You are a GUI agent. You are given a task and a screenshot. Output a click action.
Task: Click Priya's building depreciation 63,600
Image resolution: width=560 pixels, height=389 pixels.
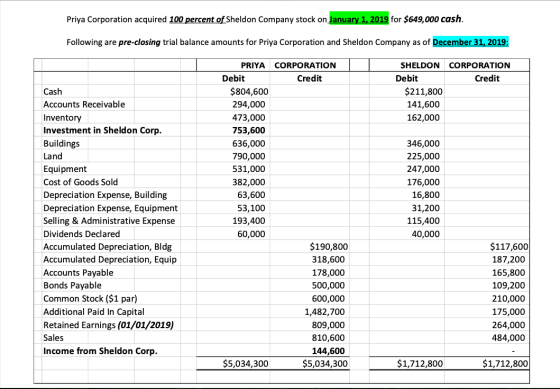point(251,195)
